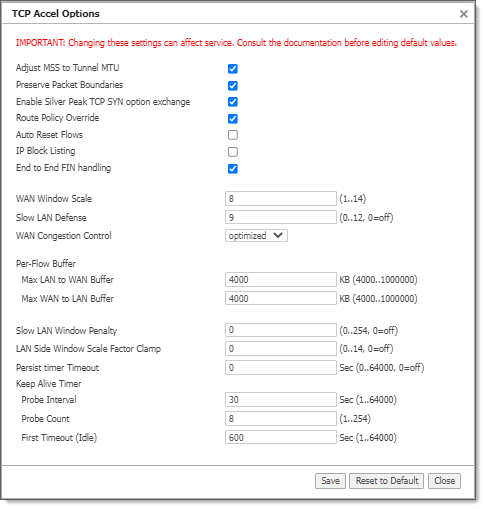Image resolution: width=485 pixels, height=509 pixels.
Task: Edit Slow LAN Window Penalty value
Action: [281, 330]
